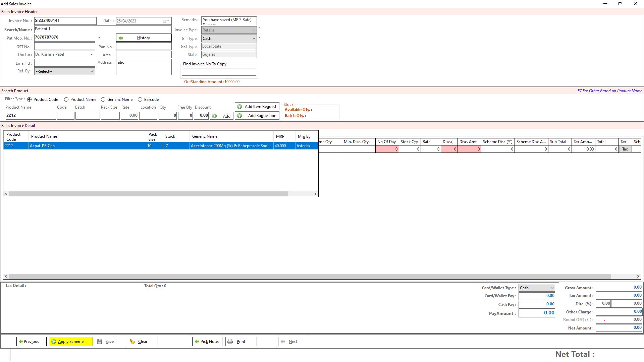Expand the Doctor dropdown list
Image resolution: width=644 pixels, height=362 pixels.
pos(92,54)
